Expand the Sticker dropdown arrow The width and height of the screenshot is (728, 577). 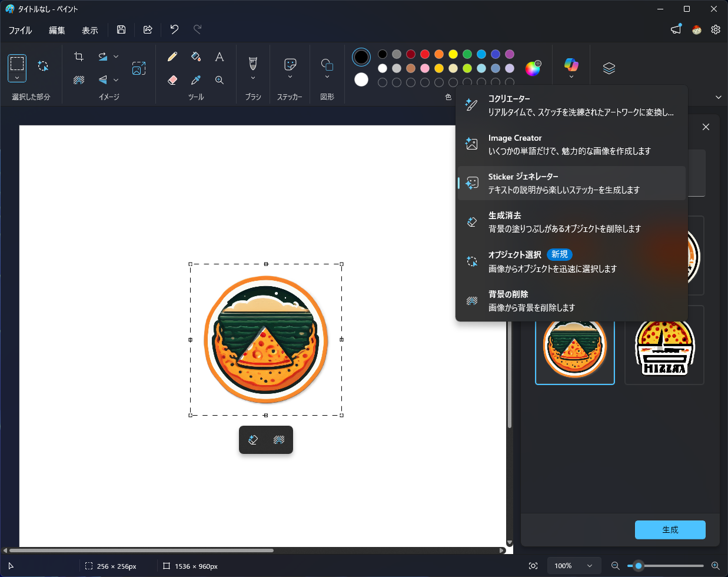[290, 77]
